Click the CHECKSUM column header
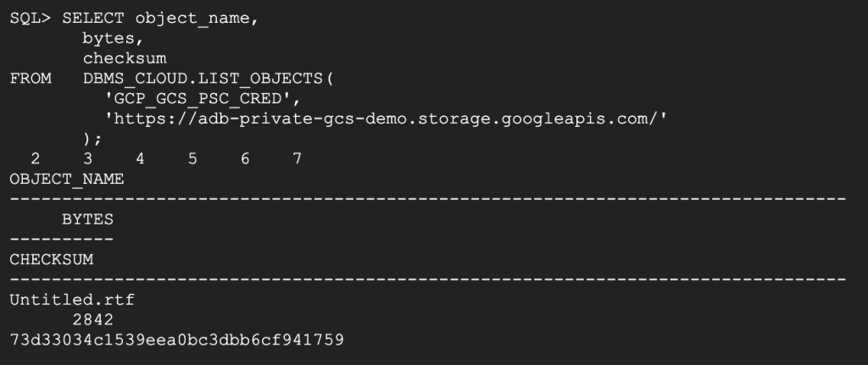868x365 pixels. click(x=52, y=259)
